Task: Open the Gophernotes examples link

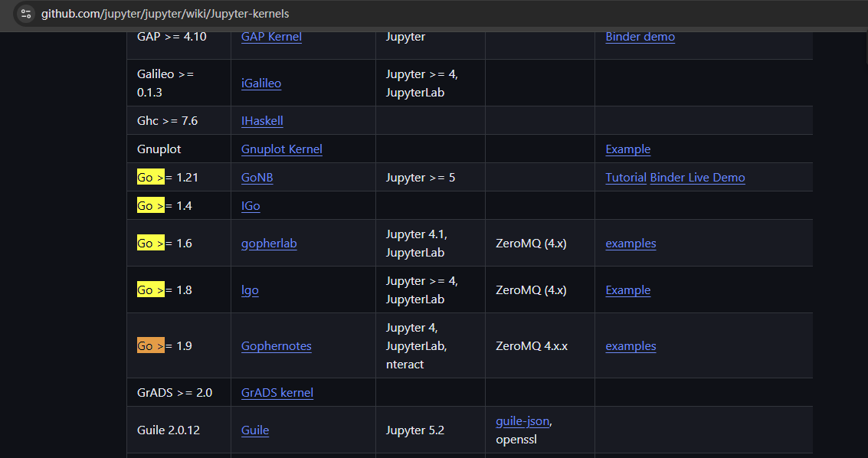Action: pyautogui.click(x=631, y=346)
